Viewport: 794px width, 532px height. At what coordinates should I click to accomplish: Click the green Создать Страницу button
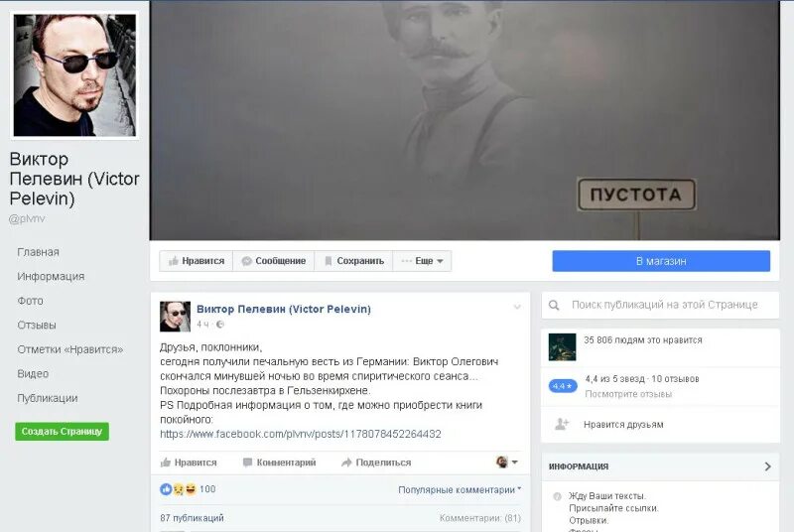coord(62,432)
